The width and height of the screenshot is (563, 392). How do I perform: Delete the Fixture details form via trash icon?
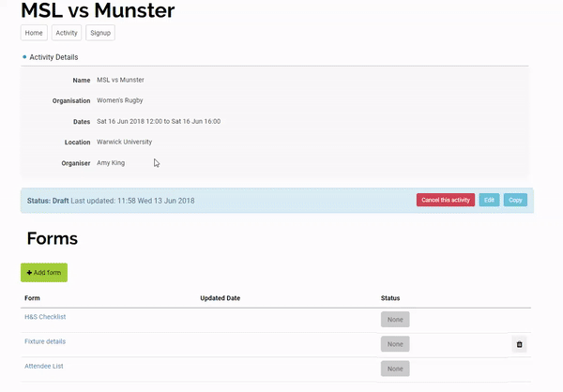[519, 344]
